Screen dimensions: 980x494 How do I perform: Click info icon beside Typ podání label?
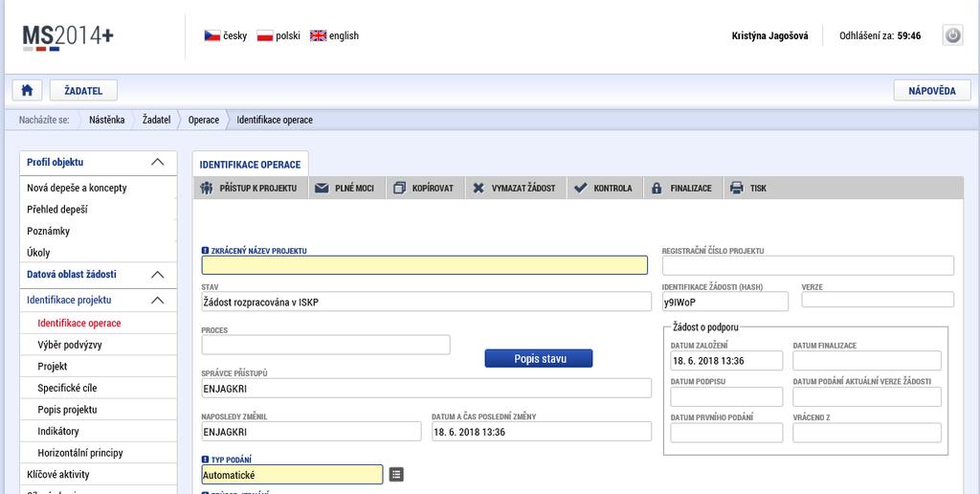coord(205,460)
